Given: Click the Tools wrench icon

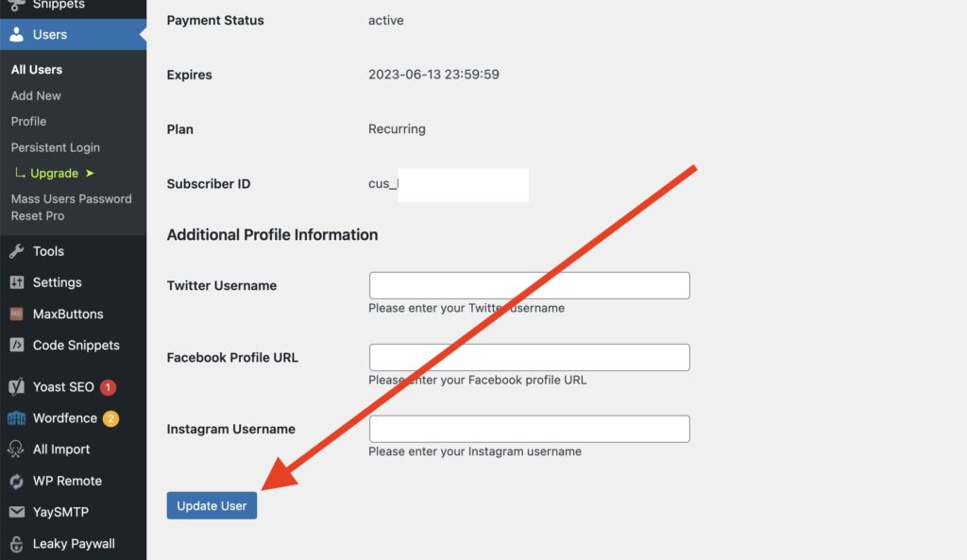Looking at the screenshot, I should click(x=16, y=251).
